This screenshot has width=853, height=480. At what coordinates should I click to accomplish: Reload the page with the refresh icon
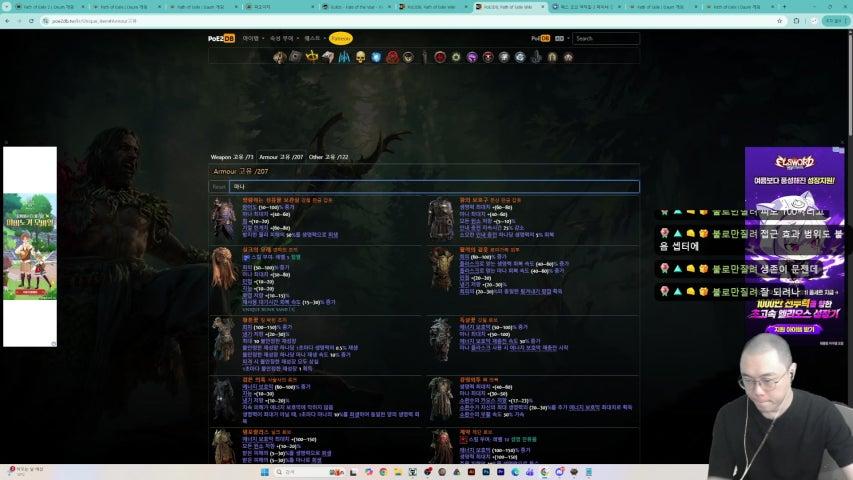tap(31, 21)
